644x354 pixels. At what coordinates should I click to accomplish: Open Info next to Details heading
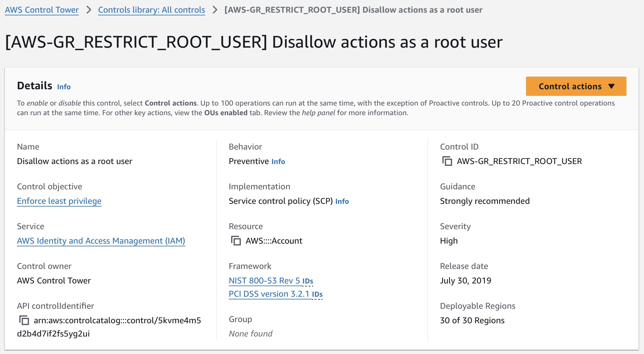click(64, 87)
